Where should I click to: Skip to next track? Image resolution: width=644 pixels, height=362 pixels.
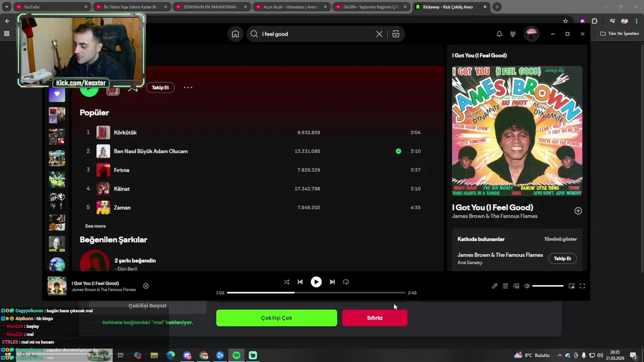[332, 282]
